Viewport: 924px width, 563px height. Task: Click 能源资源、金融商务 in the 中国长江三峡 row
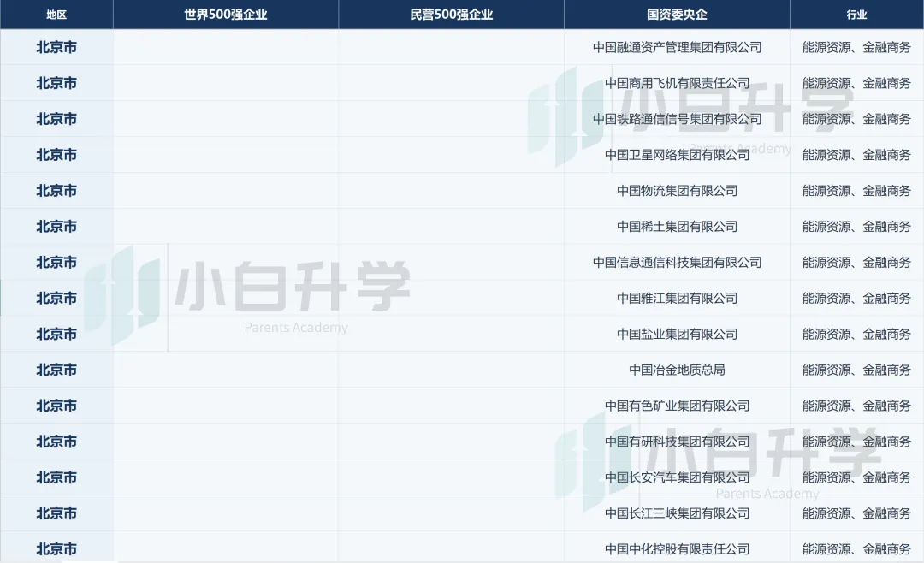pos(856,513)
